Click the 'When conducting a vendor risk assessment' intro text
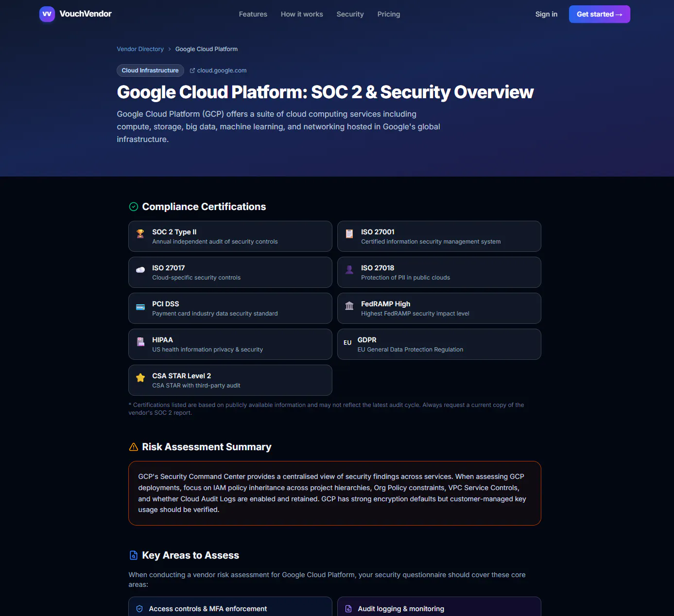The height and width of the screenshot is (616, 674). tap(327, 580)
